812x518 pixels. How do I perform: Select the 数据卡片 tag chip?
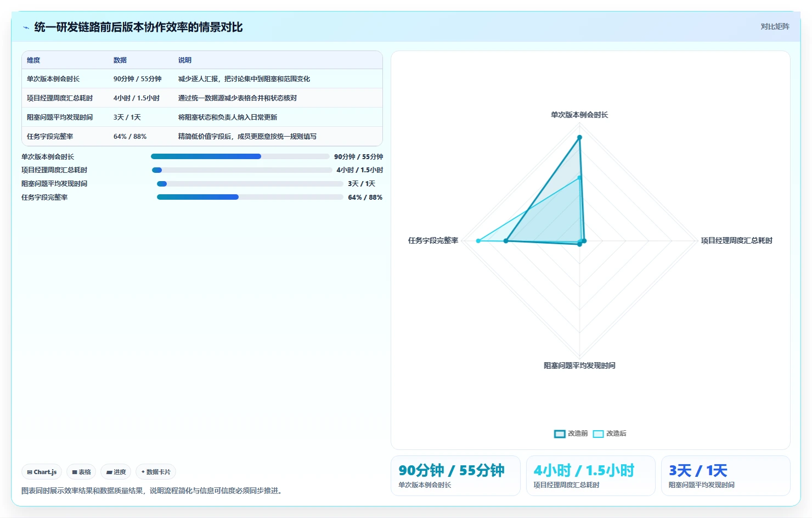coord(156,472)
